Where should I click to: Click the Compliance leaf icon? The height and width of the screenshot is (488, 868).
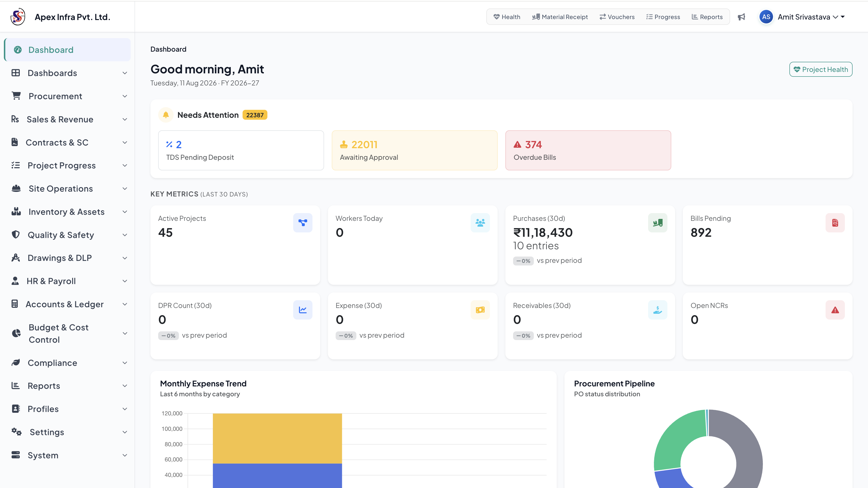coord(15,363)
